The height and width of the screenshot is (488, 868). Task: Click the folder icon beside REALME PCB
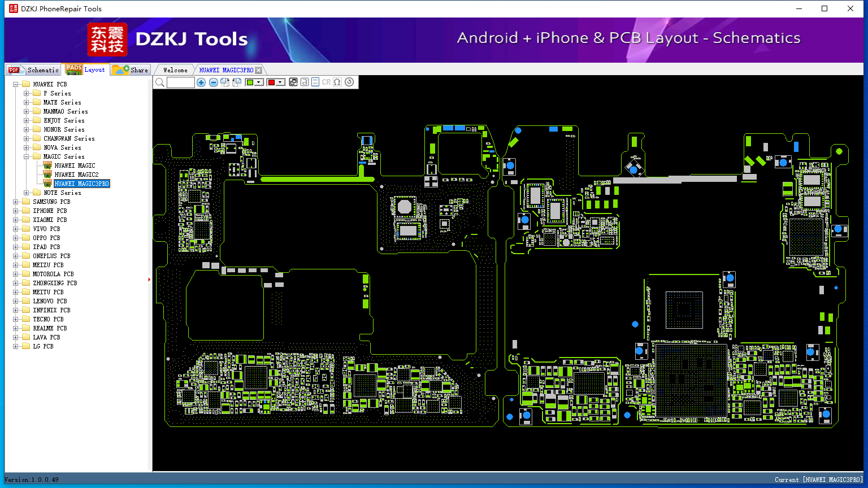[x=26, y=328]
